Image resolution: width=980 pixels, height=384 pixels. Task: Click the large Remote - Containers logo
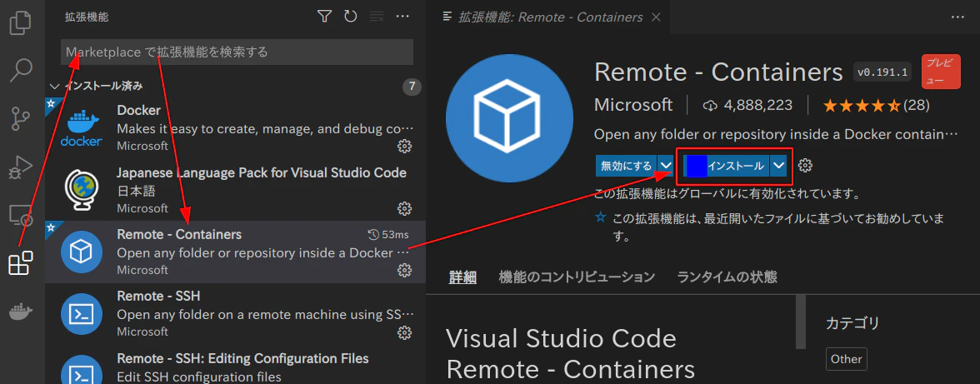(509, 118)
